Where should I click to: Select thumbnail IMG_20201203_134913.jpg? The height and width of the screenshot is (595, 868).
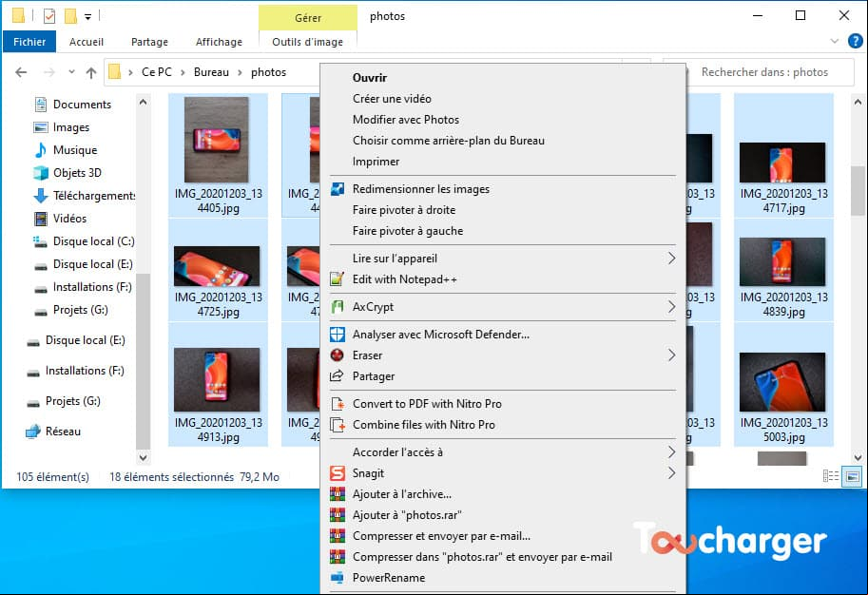[218, 384]
